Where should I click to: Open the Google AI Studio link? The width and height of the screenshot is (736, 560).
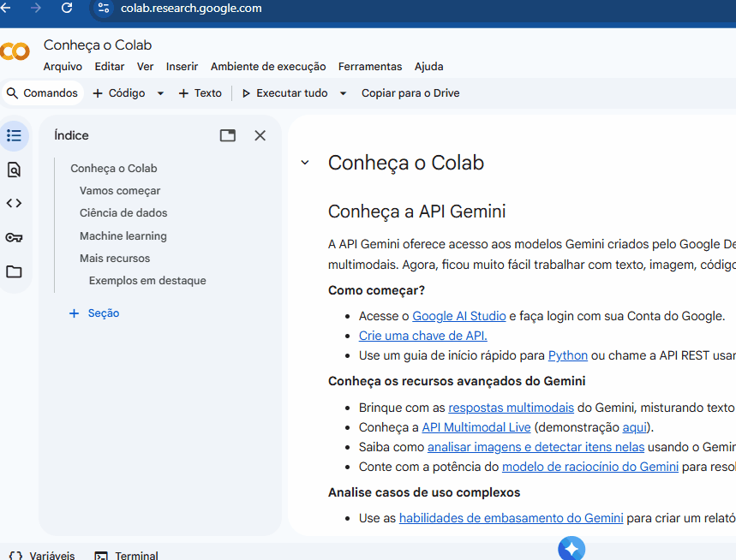tap(458, 315)
